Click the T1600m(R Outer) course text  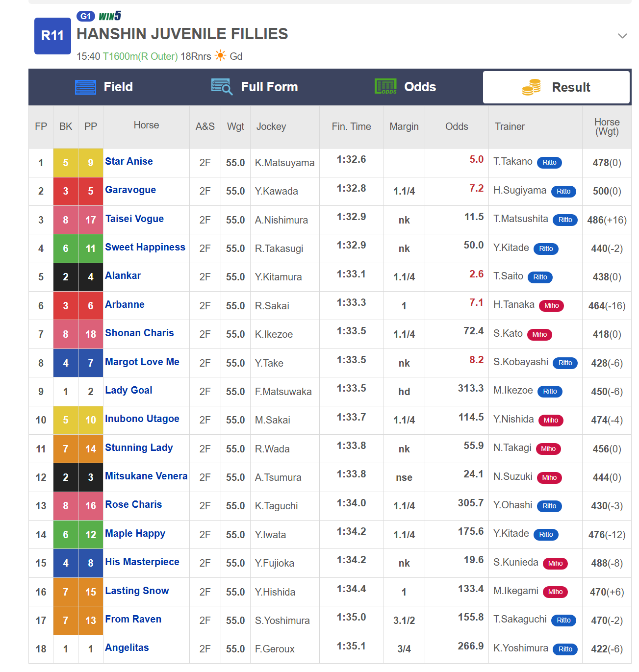(x=140, y=56)
